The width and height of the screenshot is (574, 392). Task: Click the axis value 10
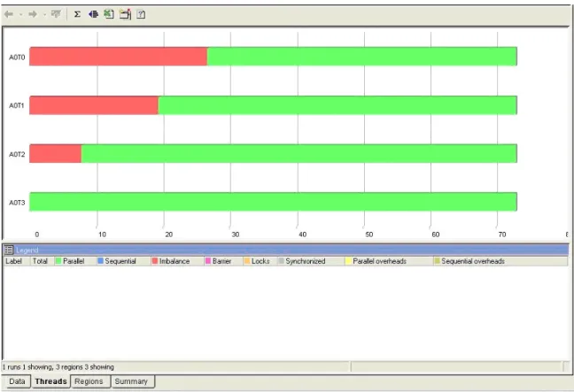coord(102,234)
